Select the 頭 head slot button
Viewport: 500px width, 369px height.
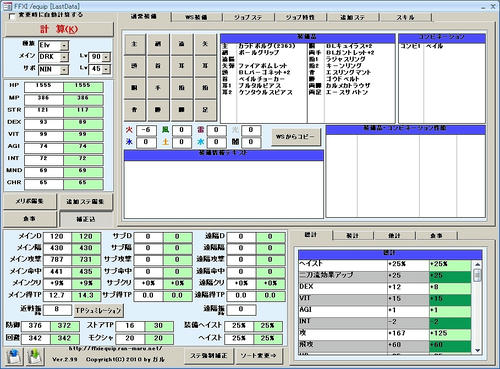coord(135,66)
